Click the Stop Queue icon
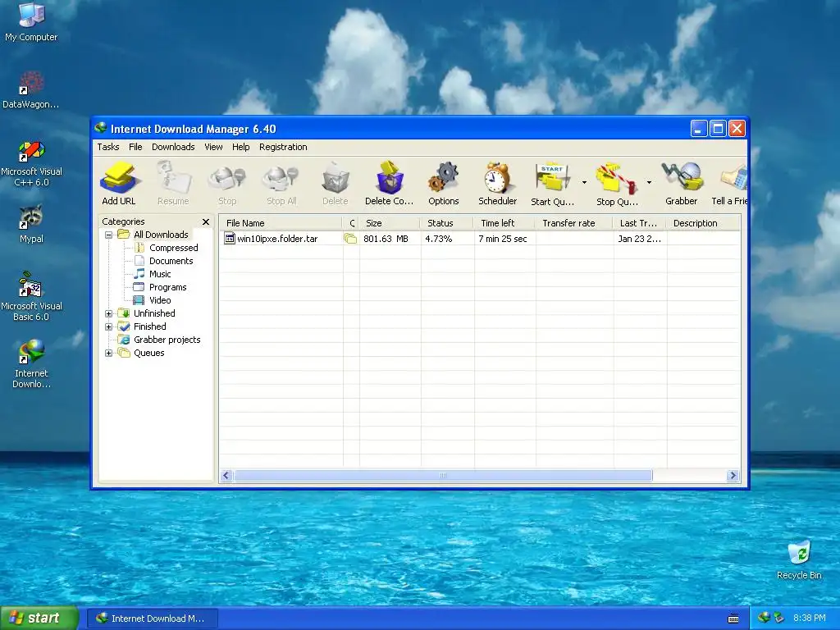 [617, 183]
